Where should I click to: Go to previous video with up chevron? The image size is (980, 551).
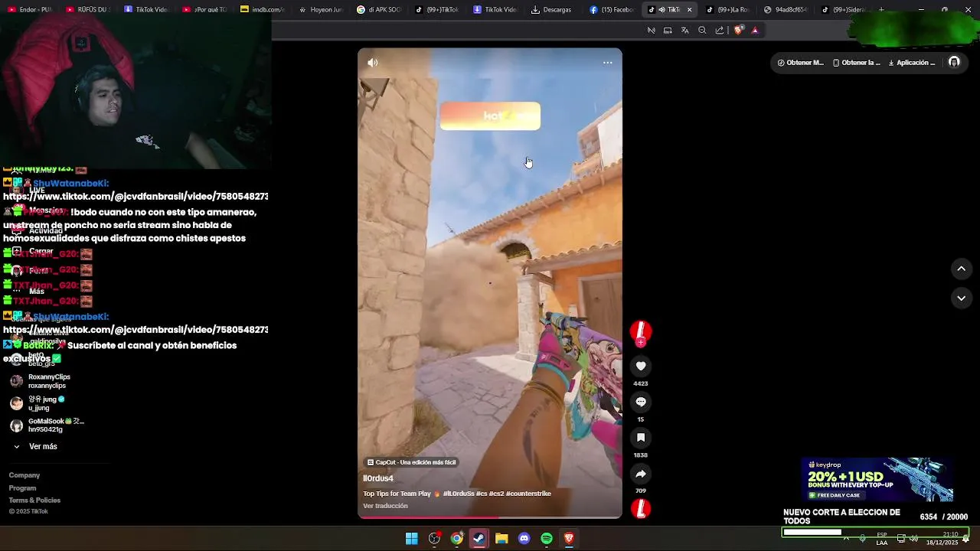(962, 269)
